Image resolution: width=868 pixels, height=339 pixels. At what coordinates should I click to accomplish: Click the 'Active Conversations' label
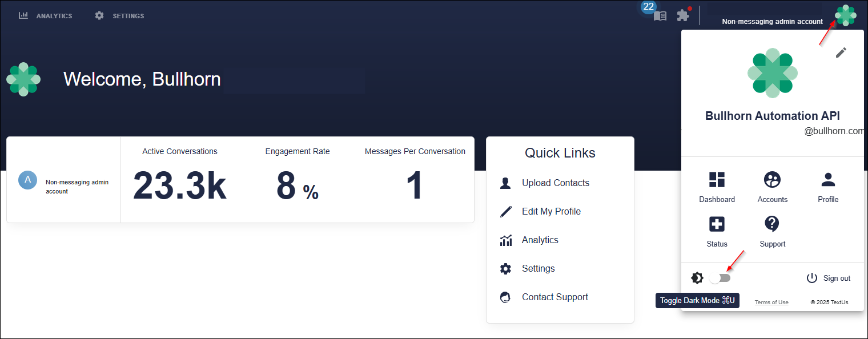pos(180,152)
